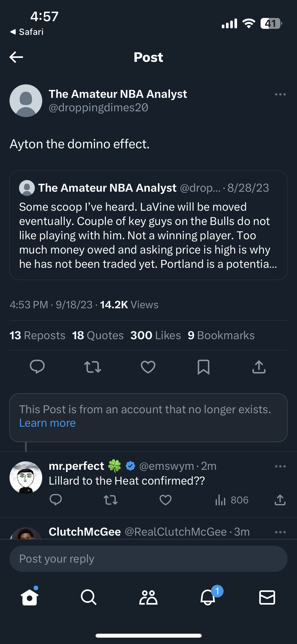Return to Safari from status bar

[x=27, y=32]
